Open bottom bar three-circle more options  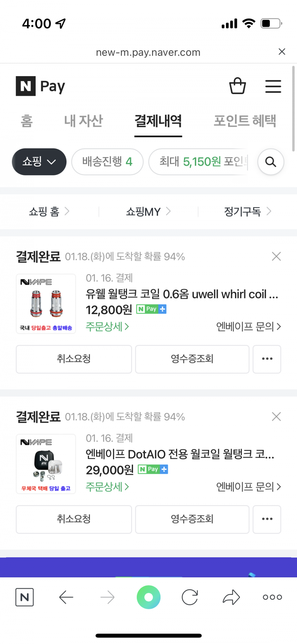[272, 597]
